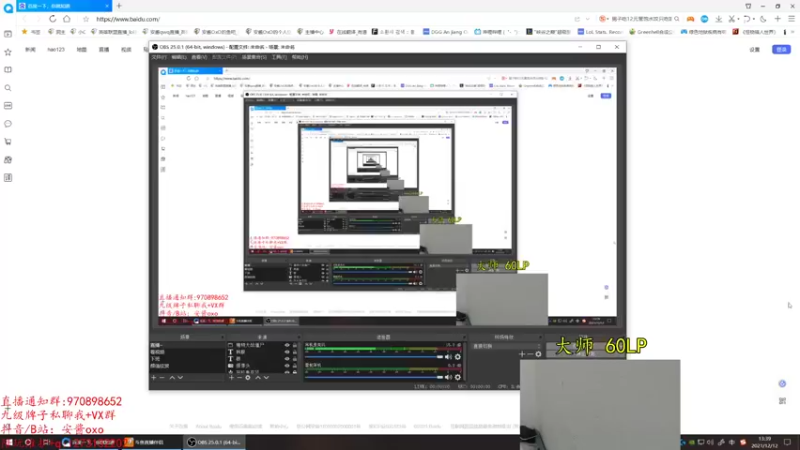Open the OBS File menu

pyautogui.click(x=159, y=57)
